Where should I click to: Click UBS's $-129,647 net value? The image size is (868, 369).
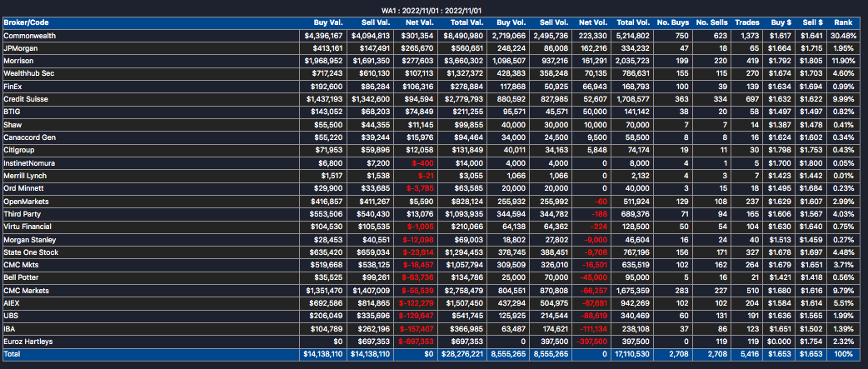[417, 316]
